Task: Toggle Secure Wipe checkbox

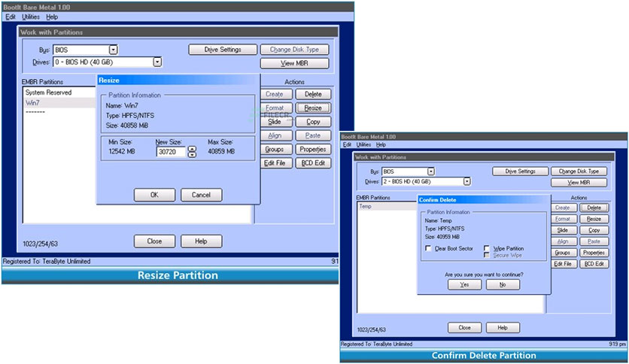Action: (487, 255)
